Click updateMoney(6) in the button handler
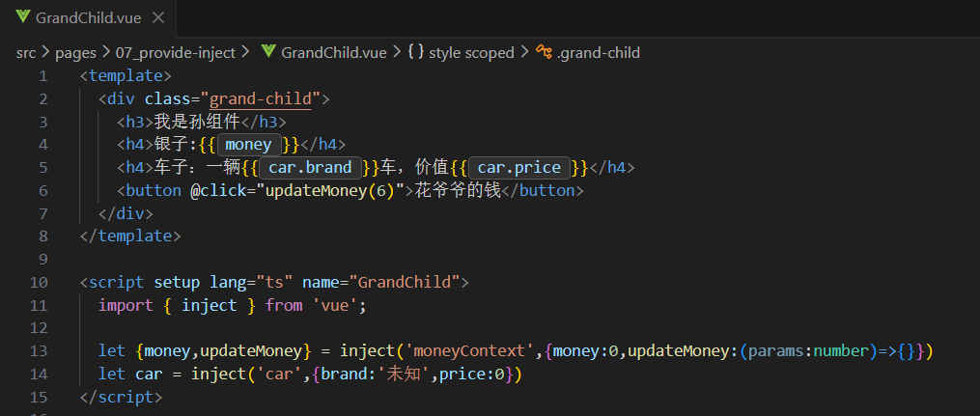Viewport: 980px width, 416px height. coord(330,190)
